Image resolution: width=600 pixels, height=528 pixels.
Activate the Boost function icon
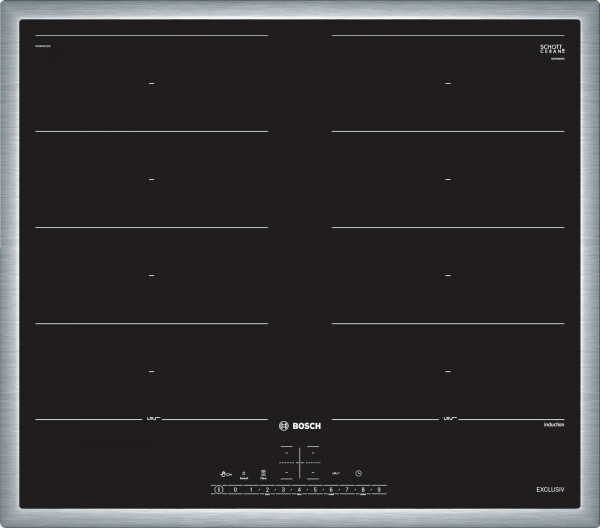click(245, 474)
